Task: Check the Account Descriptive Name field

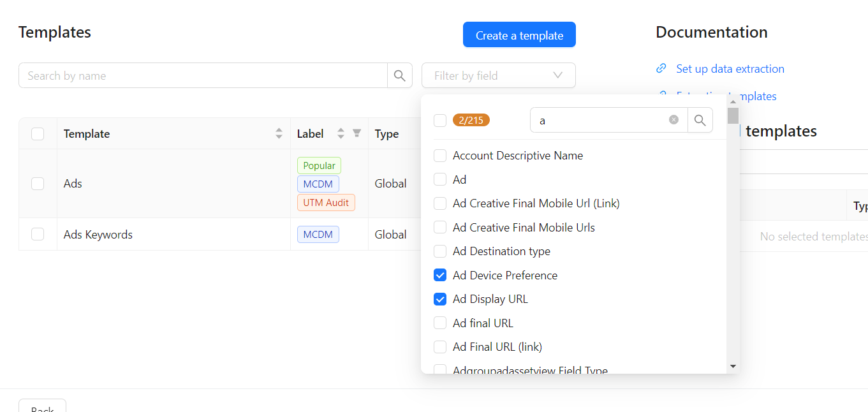Action: tap(440, 156)
